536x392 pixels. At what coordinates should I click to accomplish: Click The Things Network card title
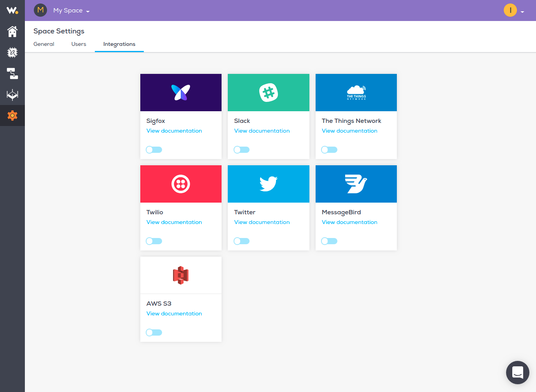[351, 121]
